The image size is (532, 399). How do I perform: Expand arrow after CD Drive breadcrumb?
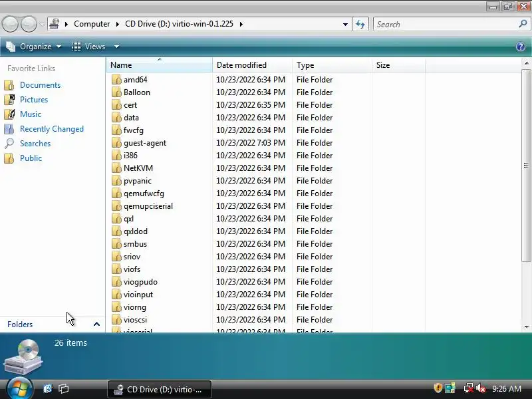241,24
